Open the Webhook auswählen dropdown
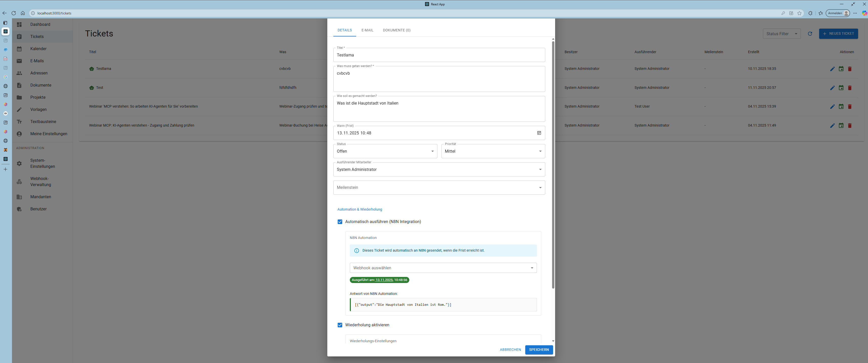This screenshot has width=868, height=363. (443, 268)
